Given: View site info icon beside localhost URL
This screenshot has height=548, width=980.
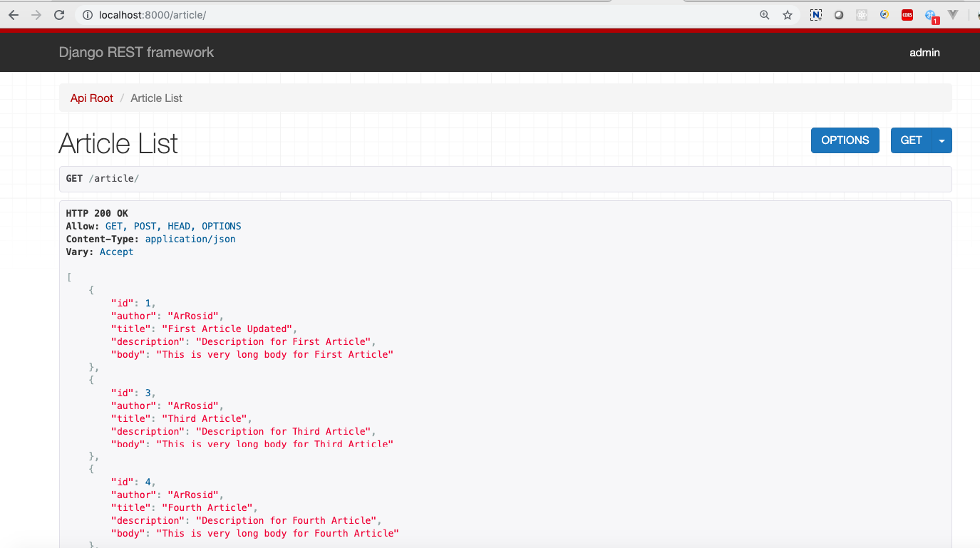Looking at the screenshot, I should coord(87,15).
